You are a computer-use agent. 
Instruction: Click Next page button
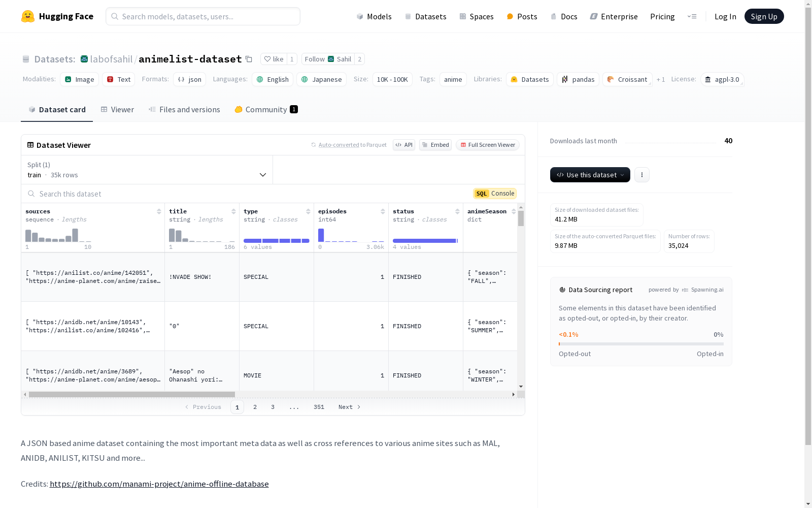click(x=350, y=407)
